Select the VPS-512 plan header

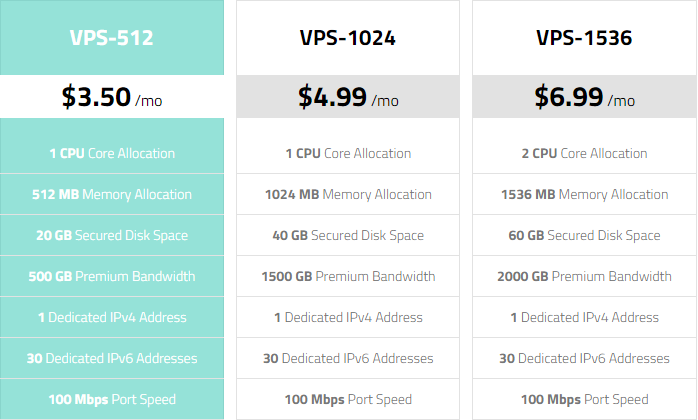tap(112, 39)
